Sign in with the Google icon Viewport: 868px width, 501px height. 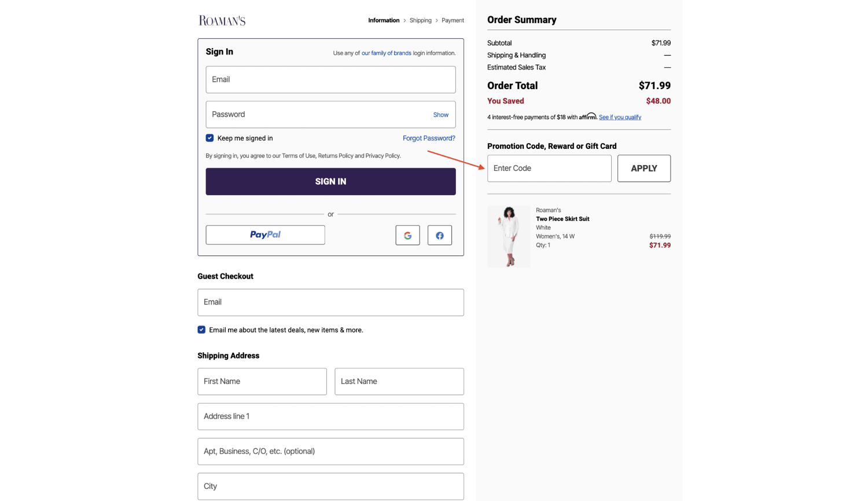click(x=407, y=235)
